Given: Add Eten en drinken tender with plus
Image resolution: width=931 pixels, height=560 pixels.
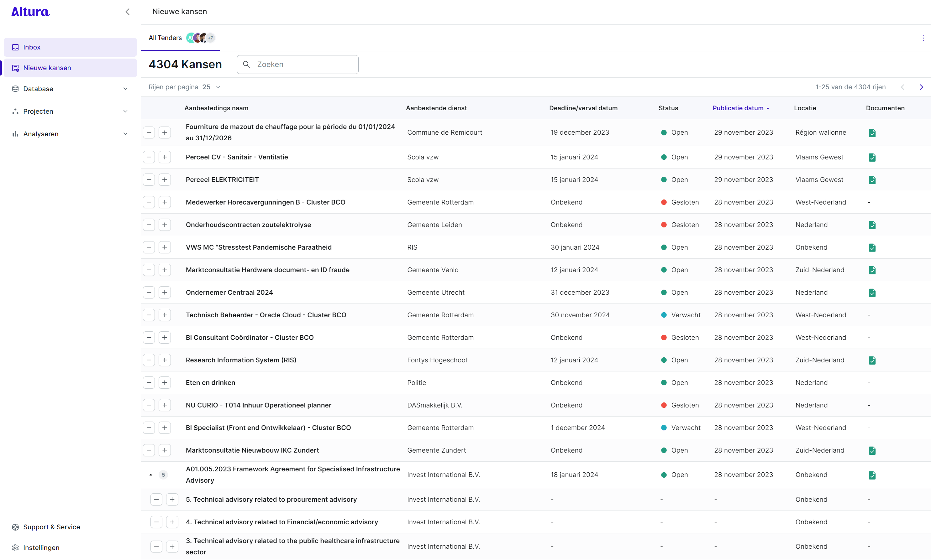Looking at the screenshot, I should 165,383.
